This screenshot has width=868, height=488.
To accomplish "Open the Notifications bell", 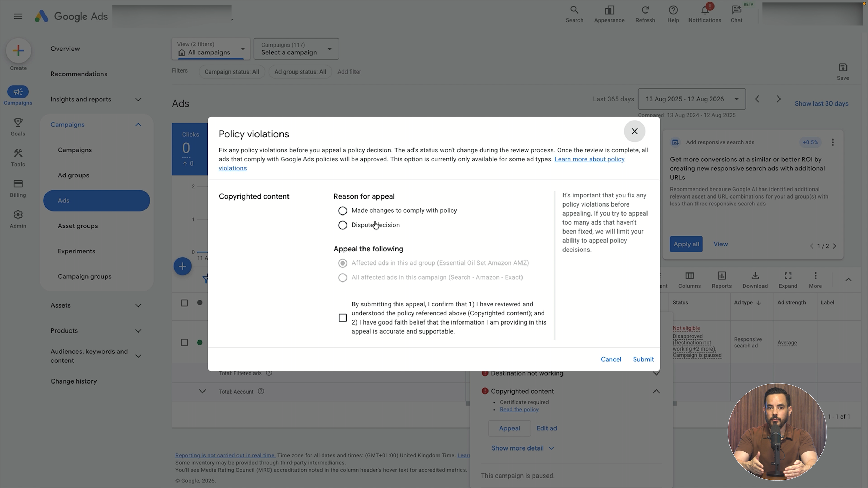I will coord(704,14).
